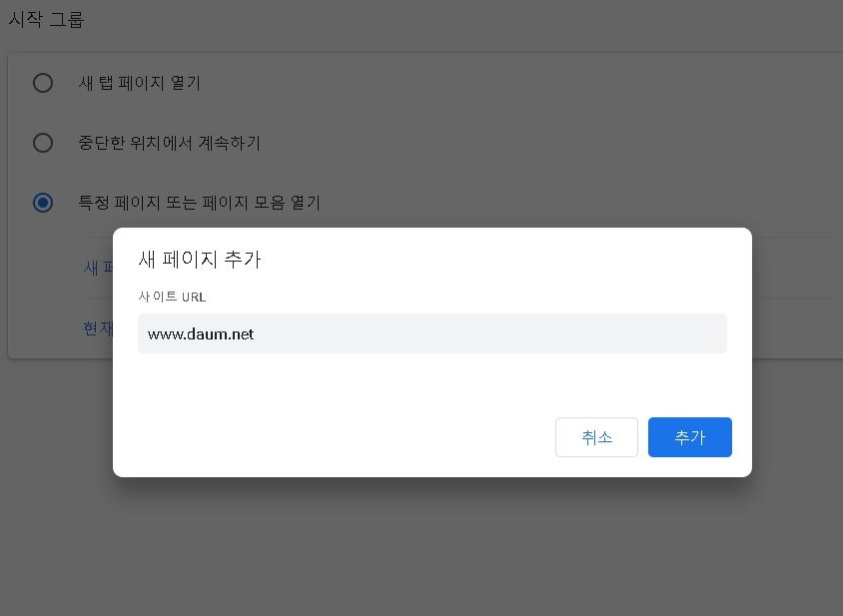Click the '새 탭 페이지 열기' label text
Viewport: 843px width, 616px height.
[x=139, y=83]
